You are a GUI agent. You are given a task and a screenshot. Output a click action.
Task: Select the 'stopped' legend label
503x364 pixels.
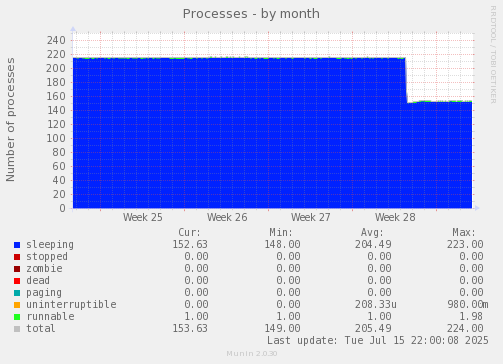tap(47, 257)
